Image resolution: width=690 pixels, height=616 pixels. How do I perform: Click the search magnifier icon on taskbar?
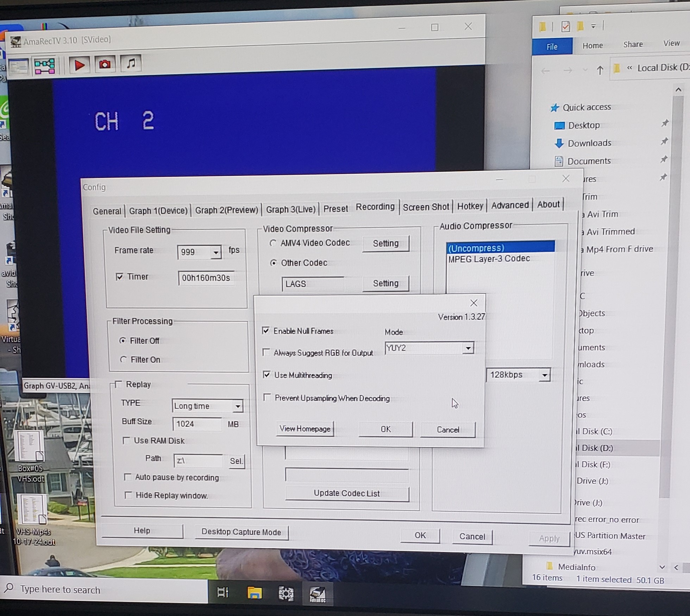tap(9, 588)
